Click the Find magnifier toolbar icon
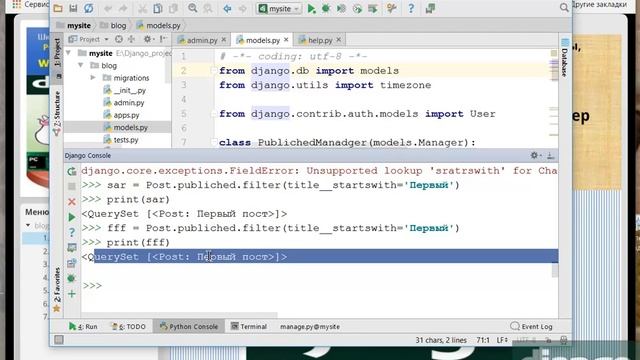The height and width of the screenshot is (360, 640). [x=193, y=8]
